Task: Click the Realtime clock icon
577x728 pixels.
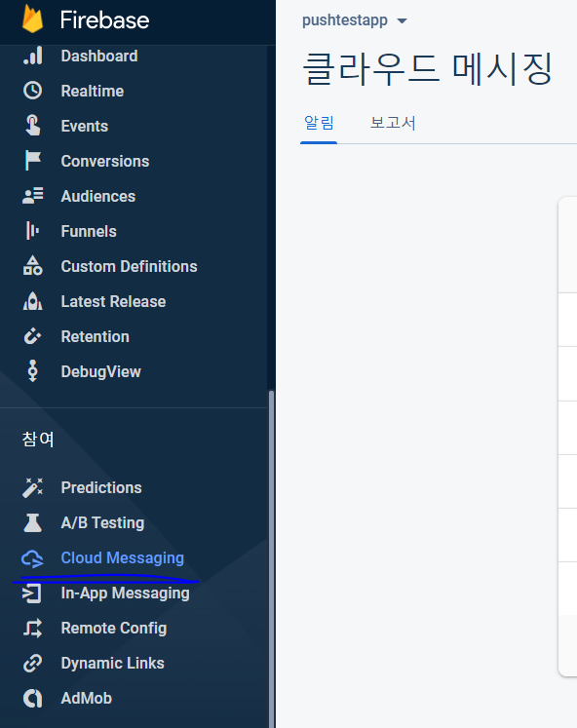Action: tap(32, 91)
